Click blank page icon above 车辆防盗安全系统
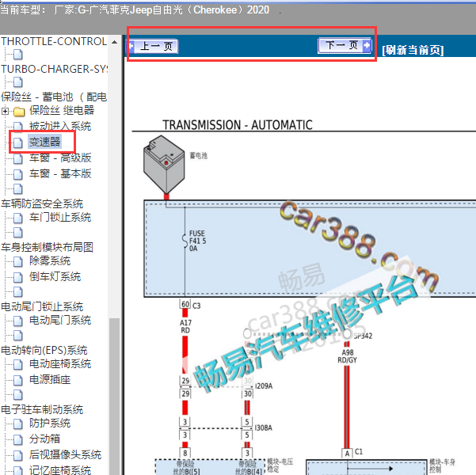Image resolution: width=476 pixels, height=475 pixels. 18,189
